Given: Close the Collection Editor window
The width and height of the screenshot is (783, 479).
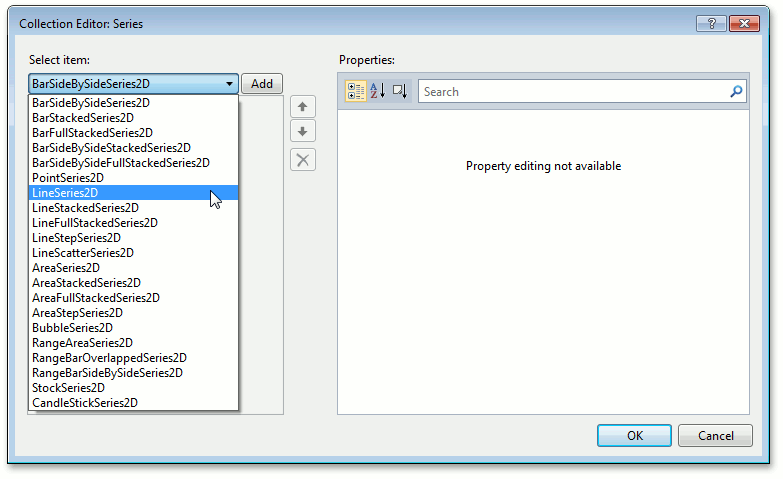Looking at the screenshot, I should 744,23.
